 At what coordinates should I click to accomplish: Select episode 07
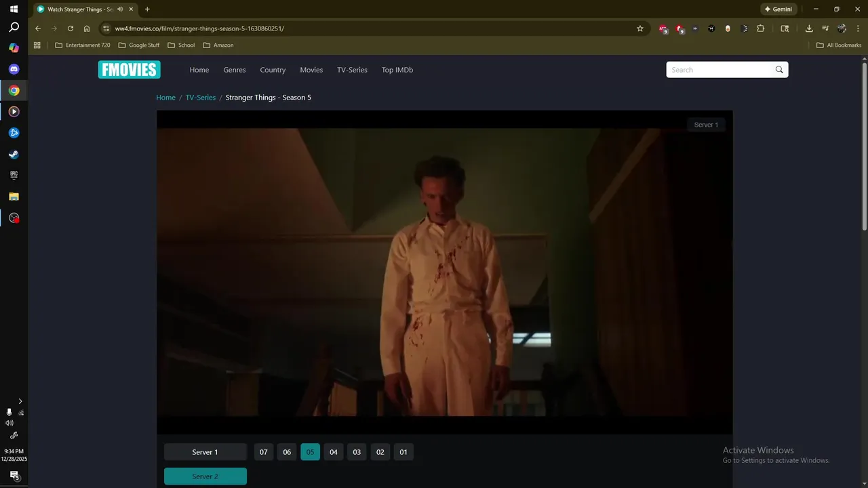click(264, 452)
